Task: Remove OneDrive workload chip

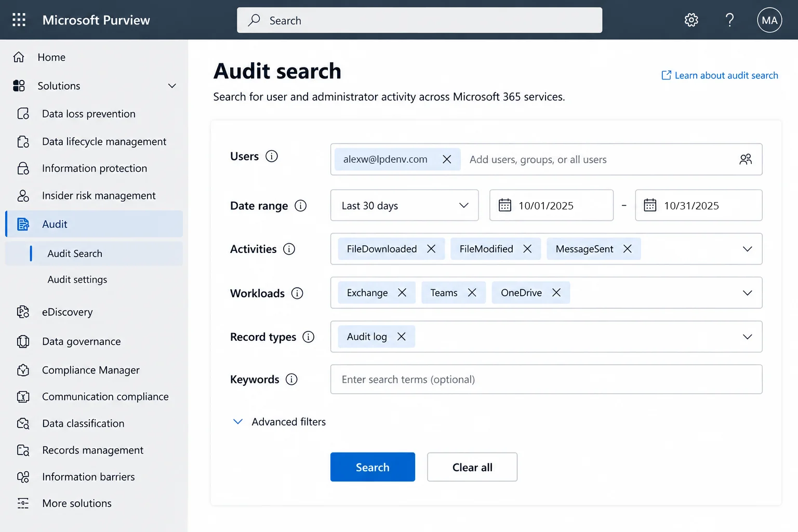Action: click(556, 292)
